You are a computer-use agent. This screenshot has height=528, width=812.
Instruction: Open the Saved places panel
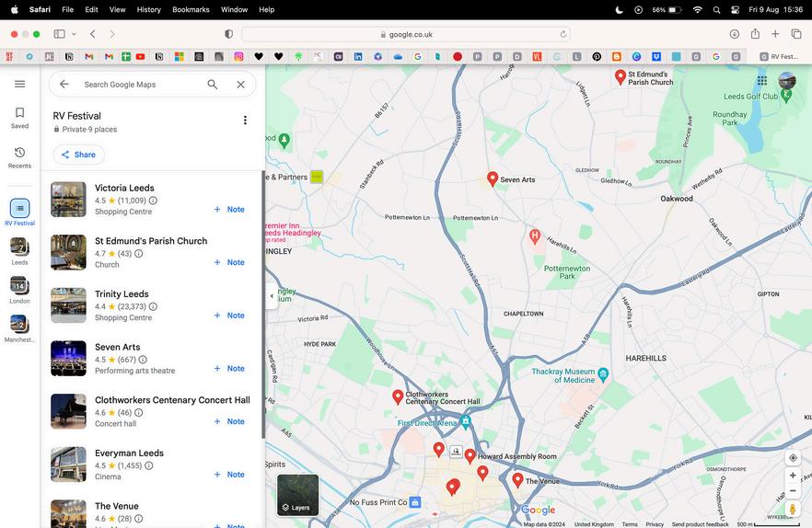(19, 118)
